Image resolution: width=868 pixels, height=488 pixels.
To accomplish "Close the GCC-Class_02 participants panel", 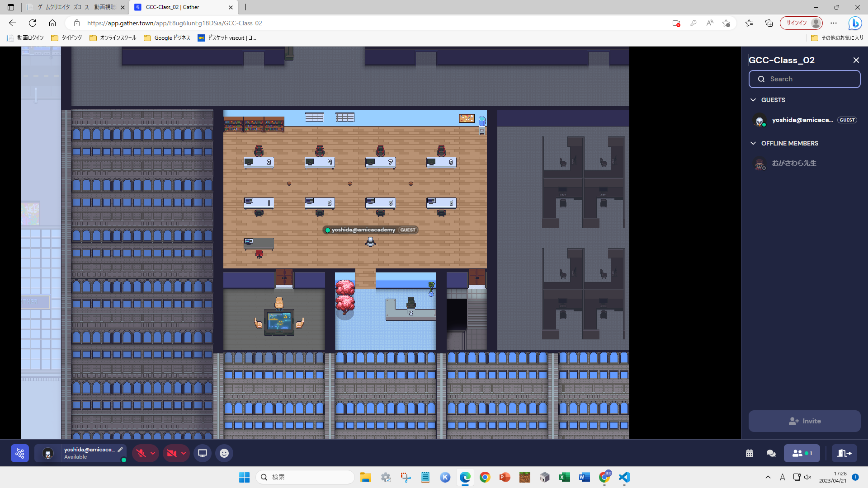I will 856,60.
